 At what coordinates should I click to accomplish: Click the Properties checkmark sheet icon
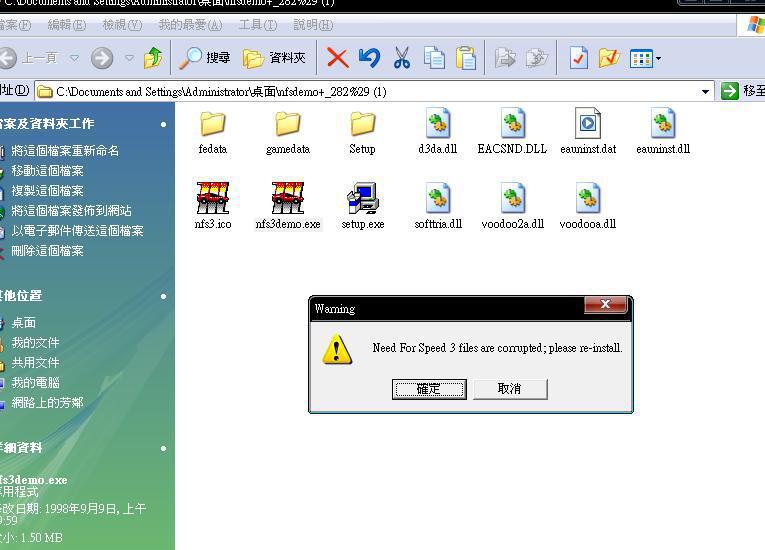pos(579,58)
